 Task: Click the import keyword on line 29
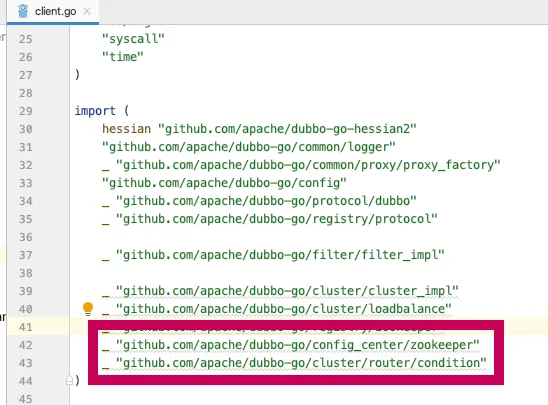pyautogui.click(x=95, y=111)
